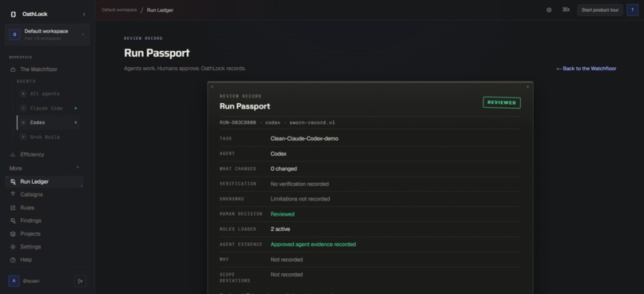The width and height of the screenshot is (644, 294).
Task: Click the Rules checklist icon
Action: tap(13, 208)
